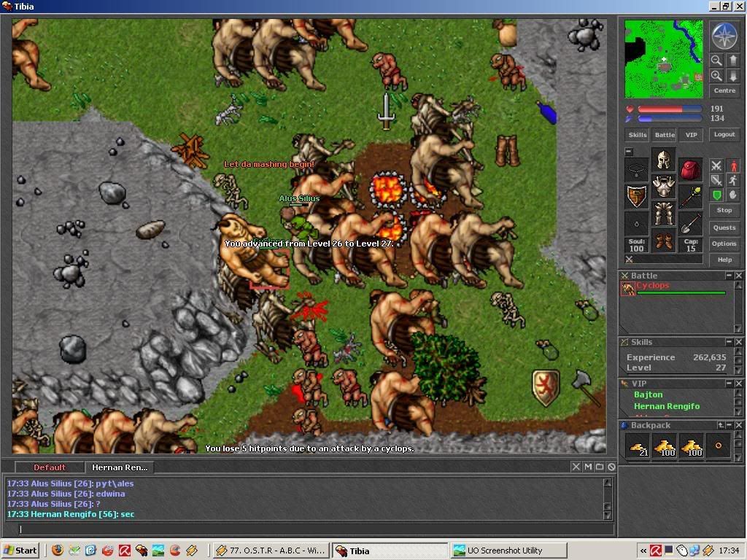
Task: Expand hidden system tray icons
Action: (x=643, y=551)
